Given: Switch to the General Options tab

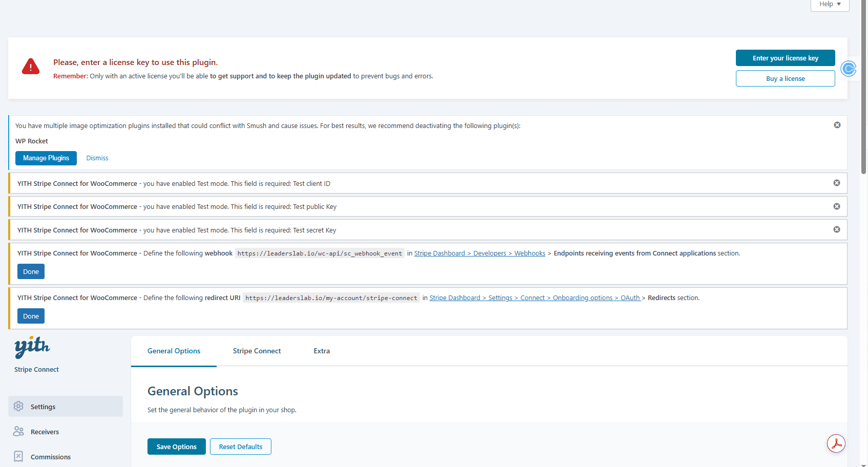Looking at the screenshot, I should pyautogui.click(x=174, y=351).
